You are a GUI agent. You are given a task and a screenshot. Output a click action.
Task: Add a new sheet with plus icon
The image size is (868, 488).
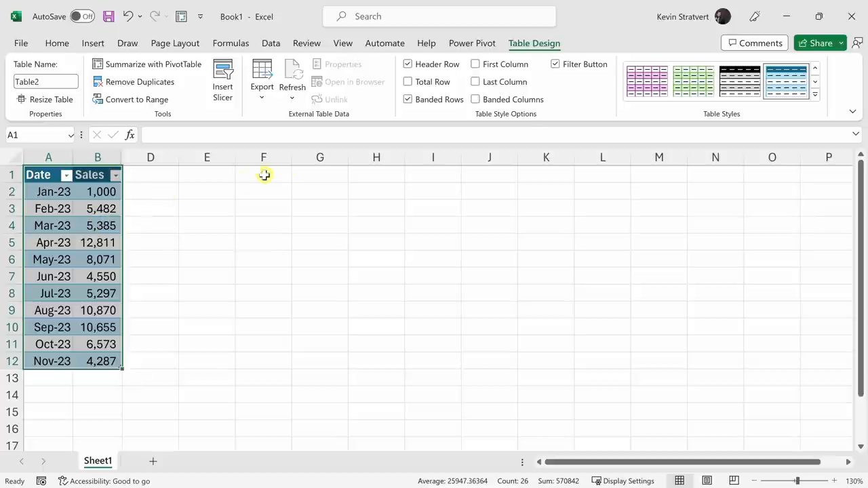153,461
